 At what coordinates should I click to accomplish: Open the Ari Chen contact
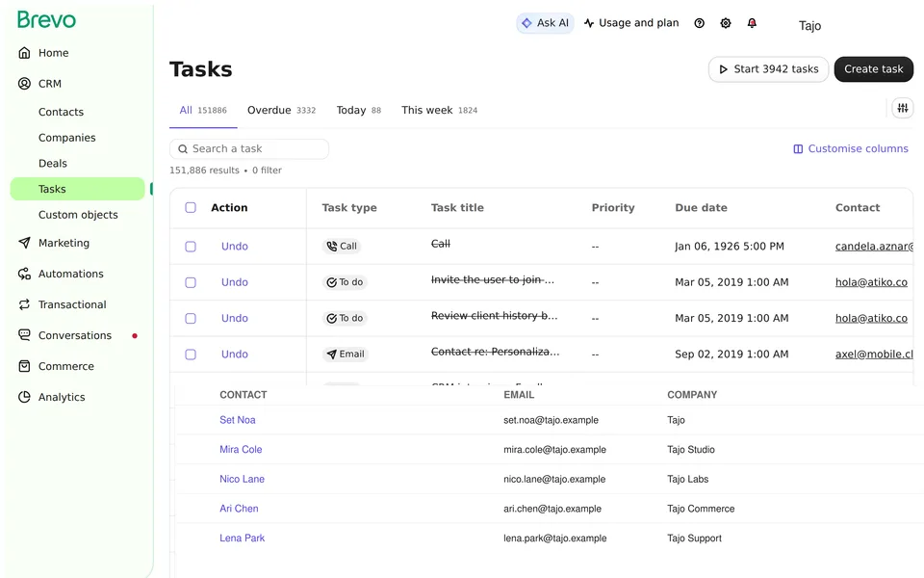pyautogui.click(x=239, y=509)
